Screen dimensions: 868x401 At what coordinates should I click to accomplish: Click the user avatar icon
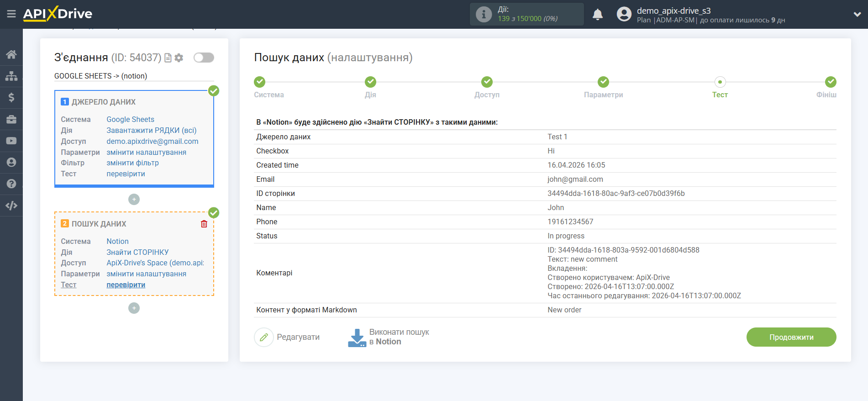coord(624,15)
